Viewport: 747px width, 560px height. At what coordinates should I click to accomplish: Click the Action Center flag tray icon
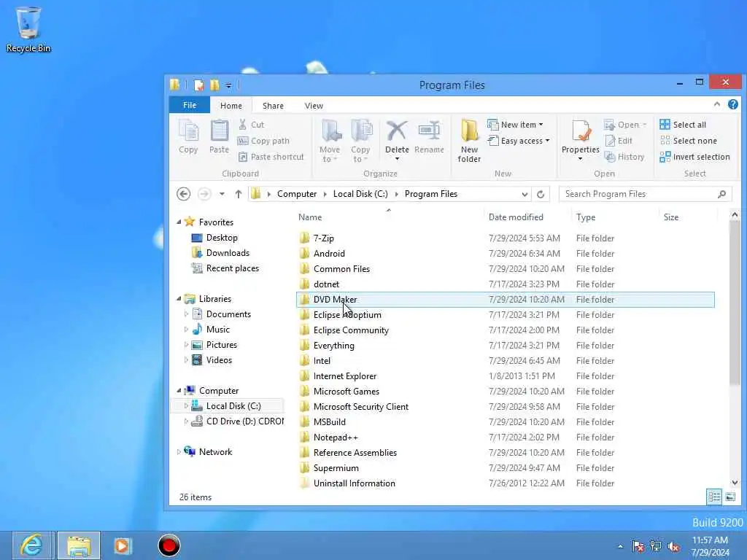(x=638, y=546)
